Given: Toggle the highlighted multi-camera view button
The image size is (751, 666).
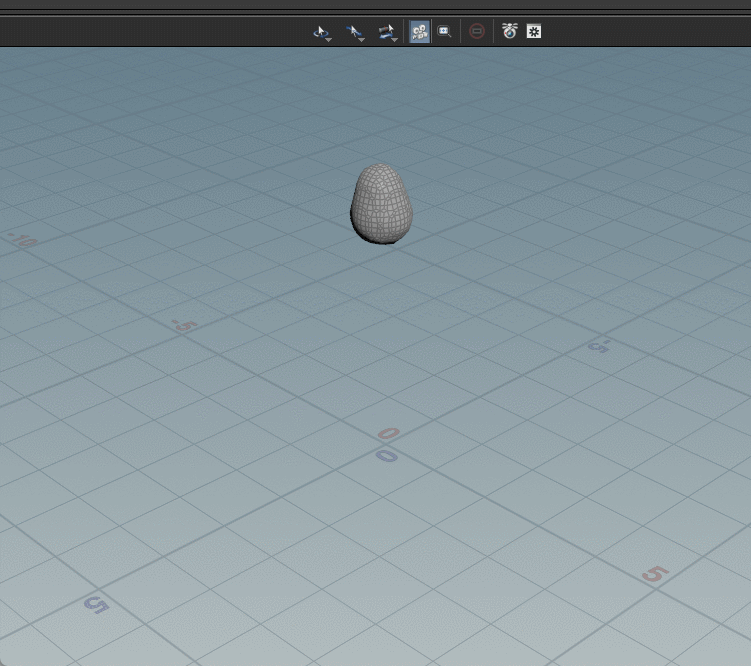Looking at the screenshot, I should (x=420, y=32).
